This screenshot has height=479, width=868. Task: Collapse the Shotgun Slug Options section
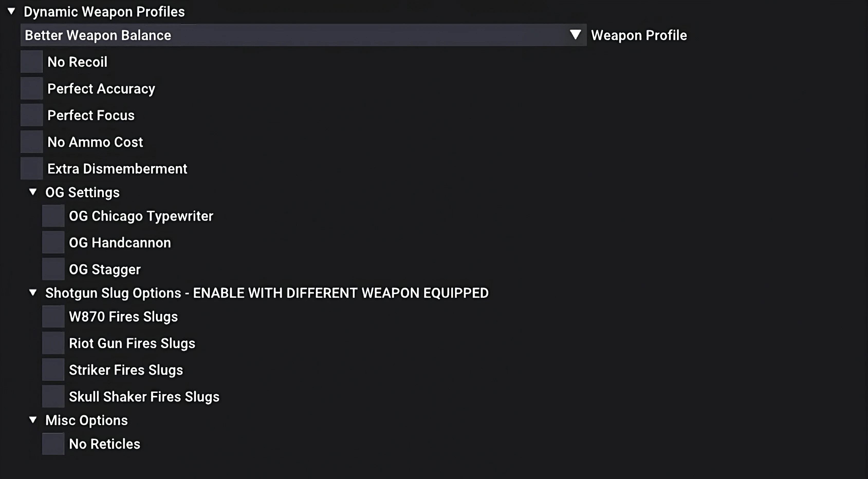[x=33, y=293]
